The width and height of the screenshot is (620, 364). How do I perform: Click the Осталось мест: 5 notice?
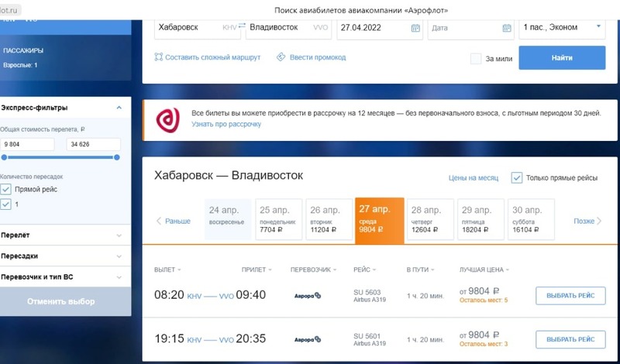coord(483,300)
